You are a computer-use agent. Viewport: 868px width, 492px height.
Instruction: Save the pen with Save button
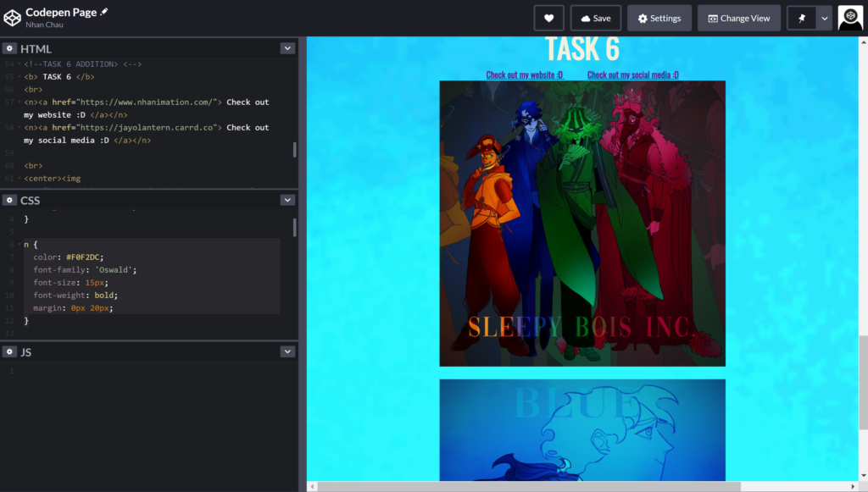tap(596, 18)
